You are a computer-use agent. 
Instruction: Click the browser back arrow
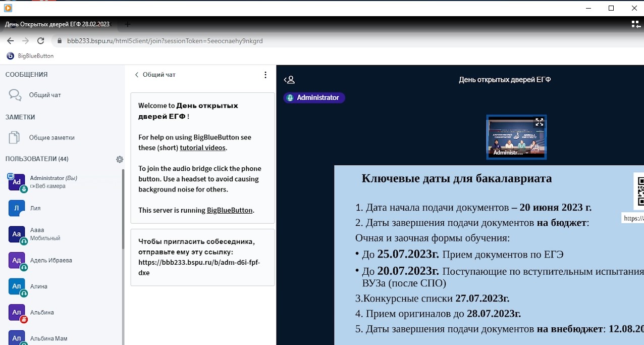tap(11, 41)
